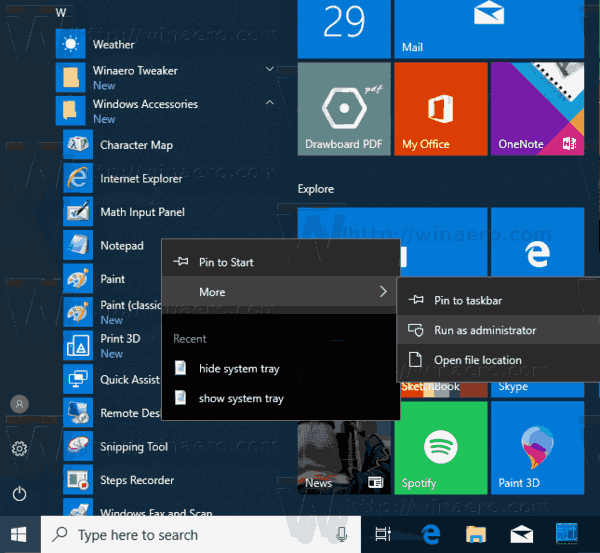
Task: Open recent file show system tray
Action: point(281,398)
